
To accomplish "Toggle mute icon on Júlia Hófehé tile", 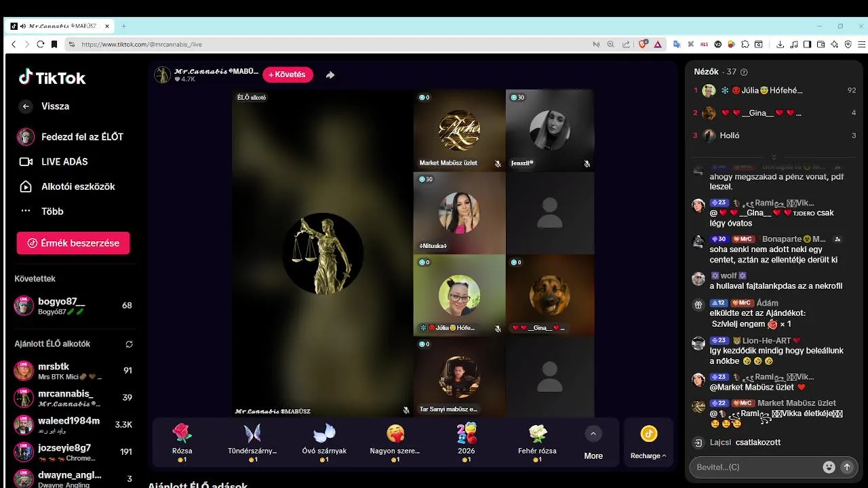I will [x=498, y=328].
